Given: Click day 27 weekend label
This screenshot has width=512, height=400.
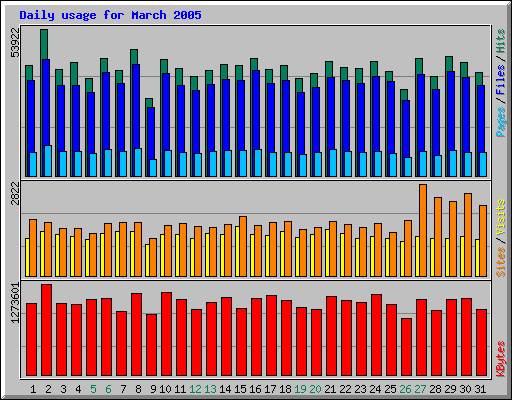Looking at the screenshot, I should (x=420, y=389).
